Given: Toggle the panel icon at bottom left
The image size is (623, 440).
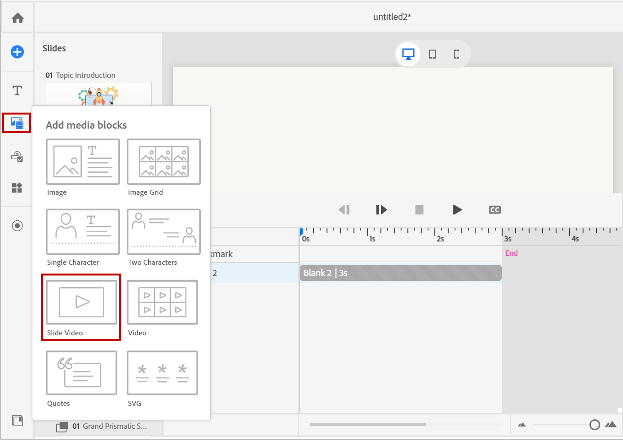Looking at the screenshot, I should coord(17,420).
